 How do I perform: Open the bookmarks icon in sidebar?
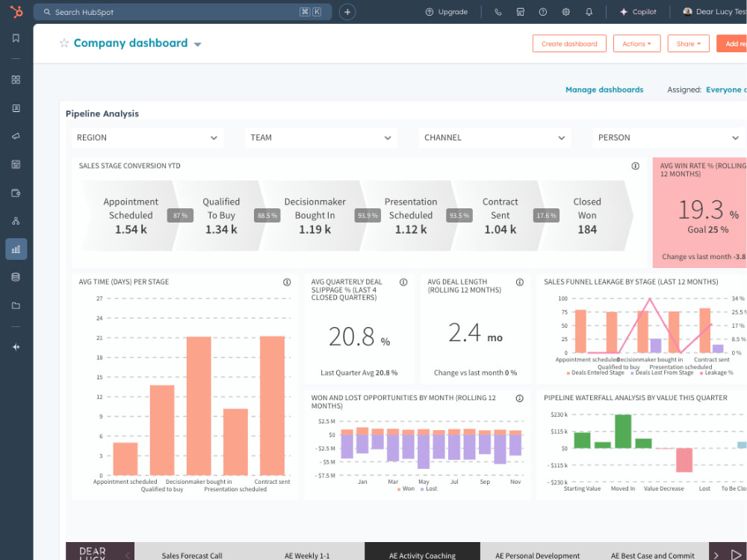point(16,38)
